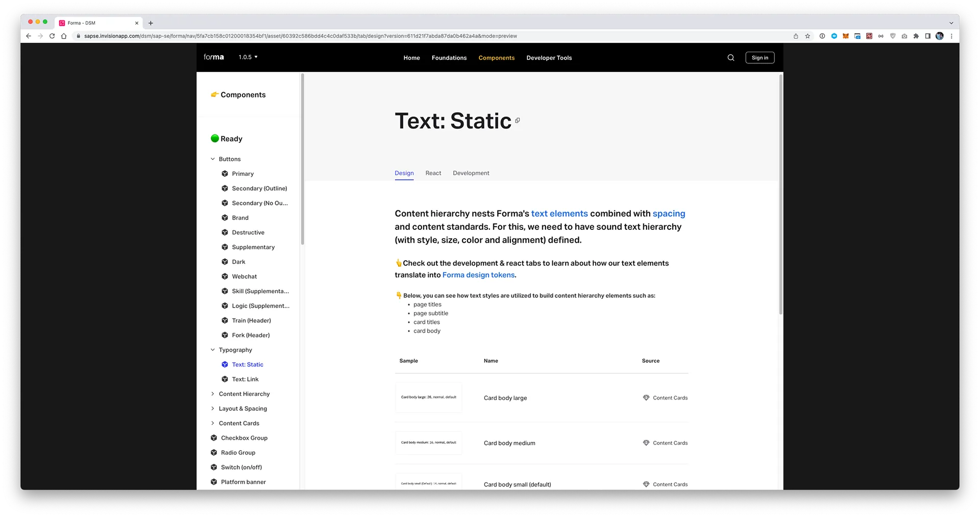
Task: Open the Card body large sample thumbnail
Action: pyautogui.click(x=429, y=397)
